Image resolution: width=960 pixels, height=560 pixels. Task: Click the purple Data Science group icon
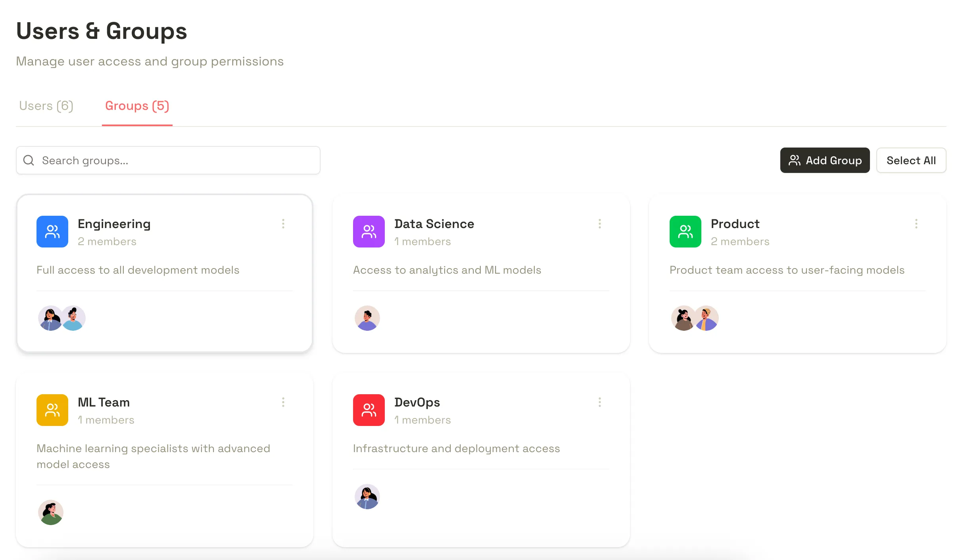coord(369,232)
